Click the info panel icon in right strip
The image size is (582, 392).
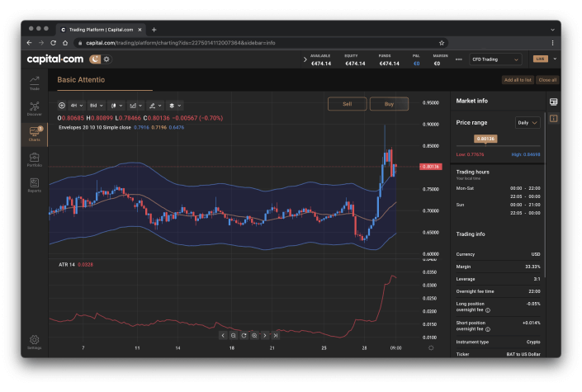coord(553,118)
